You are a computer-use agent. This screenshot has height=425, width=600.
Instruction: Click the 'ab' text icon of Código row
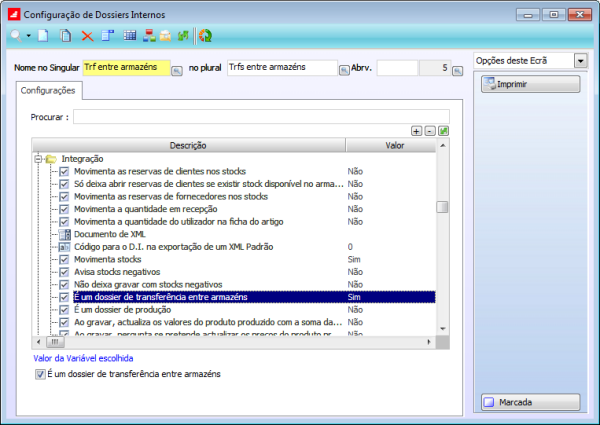point(64,247)
